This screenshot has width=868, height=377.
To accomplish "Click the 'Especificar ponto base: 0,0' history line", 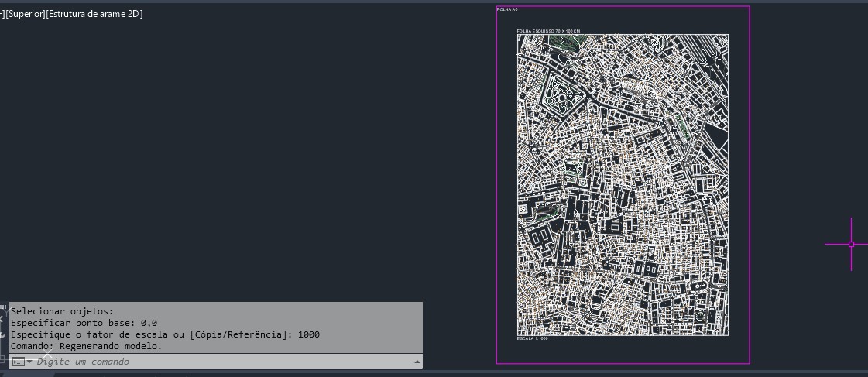I will pos(84,323).
